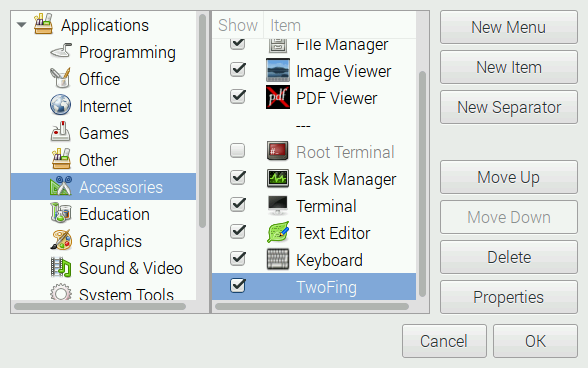The height and width of the screenshot is (368, 588).
Task: Toggle the Terminal show checkbox
Action: [x=237, y=205]
